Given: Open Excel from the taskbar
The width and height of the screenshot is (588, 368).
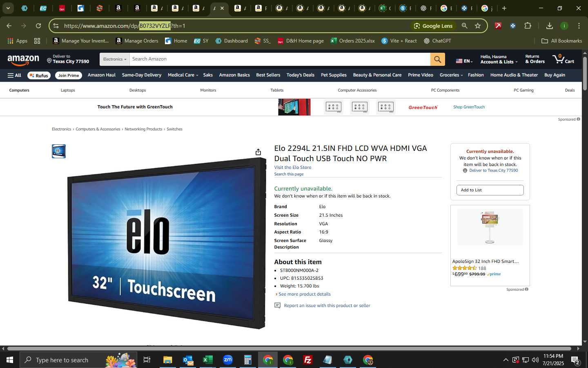Looking at the screenshot, I should (208, 360).
